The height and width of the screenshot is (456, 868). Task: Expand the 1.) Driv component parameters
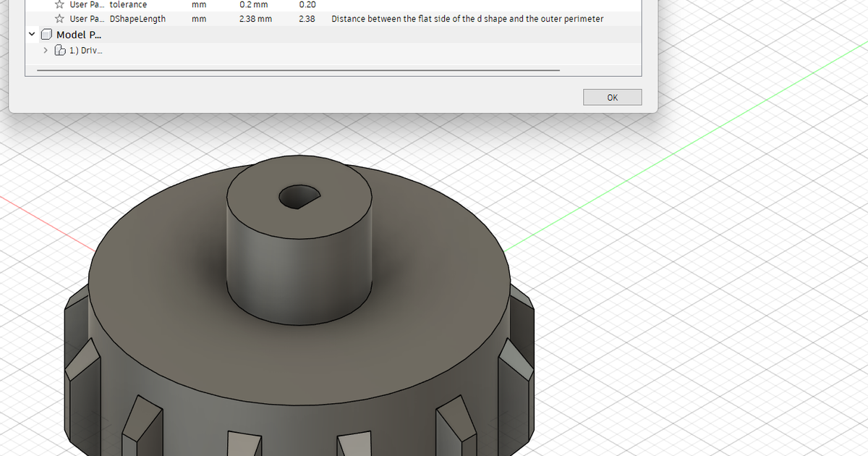45,50
